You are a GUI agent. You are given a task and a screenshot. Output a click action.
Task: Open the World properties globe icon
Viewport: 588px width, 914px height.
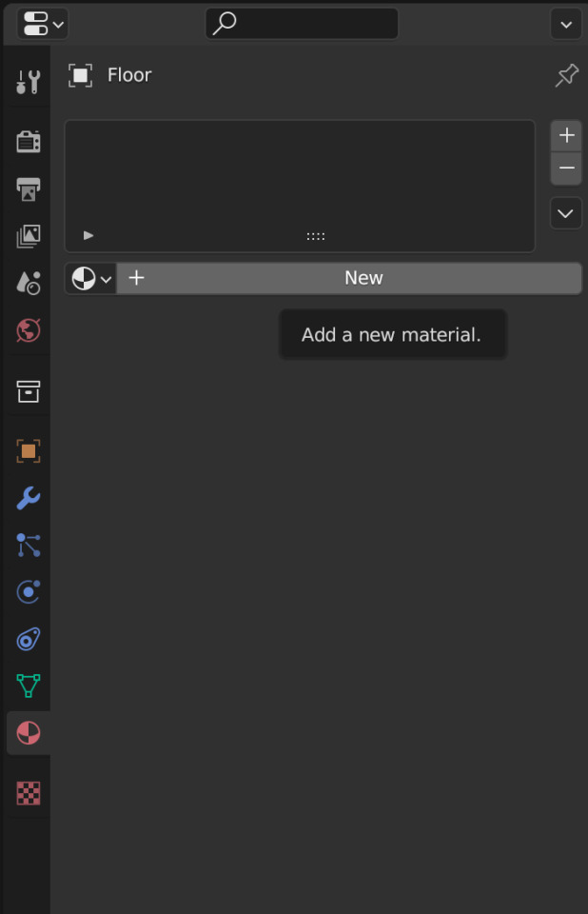click(28, 330)
